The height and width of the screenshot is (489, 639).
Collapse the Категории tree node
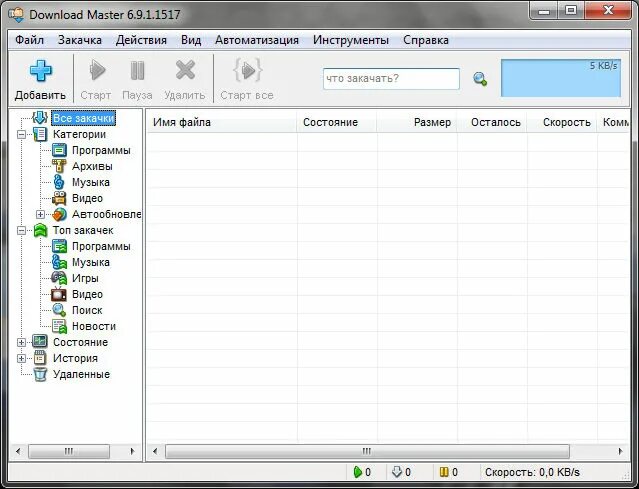pyautogui.click(x=22, y=134)
